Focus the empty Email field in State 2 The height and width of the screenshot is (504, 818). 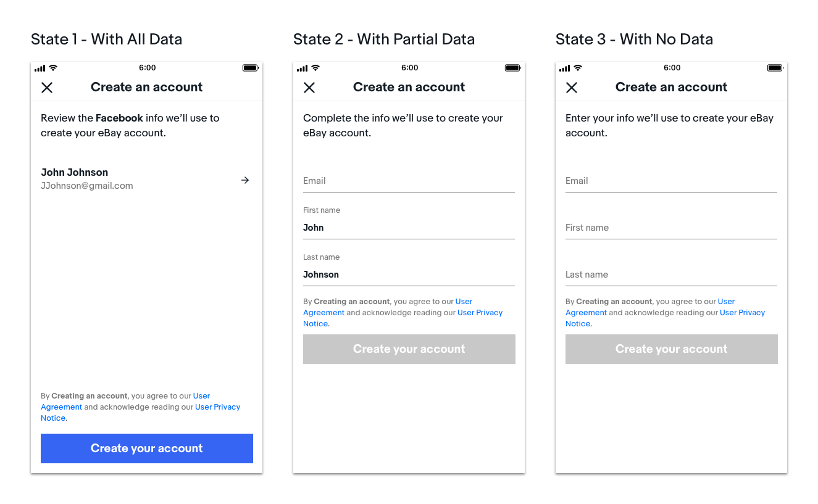tap(409, 181)
